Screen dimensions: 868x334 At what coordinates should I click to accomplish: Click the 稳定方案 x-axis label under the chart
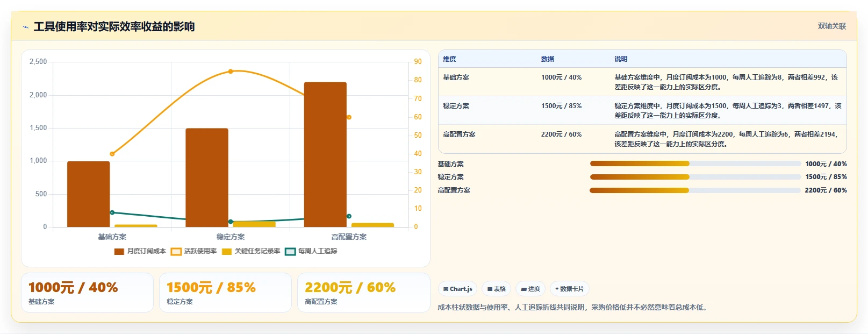[x=231, y=237]
